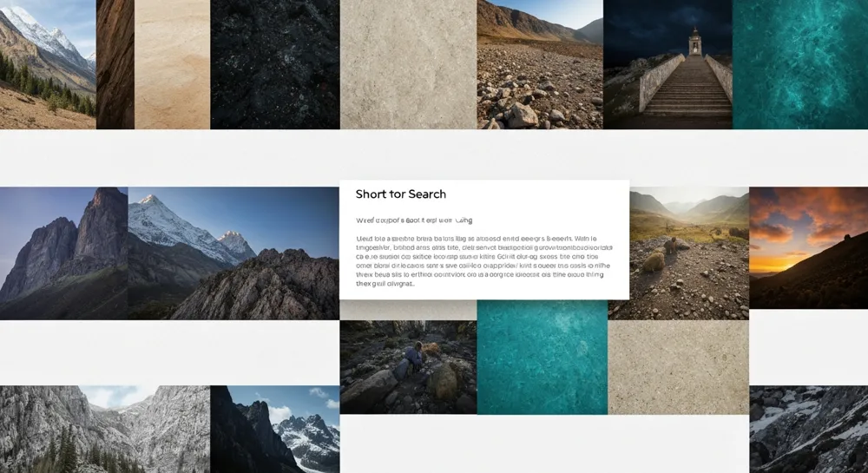The image size is (868, 473).
Task: Open the misty rocky valley landscape photo
Action: (x=689, y=253)
